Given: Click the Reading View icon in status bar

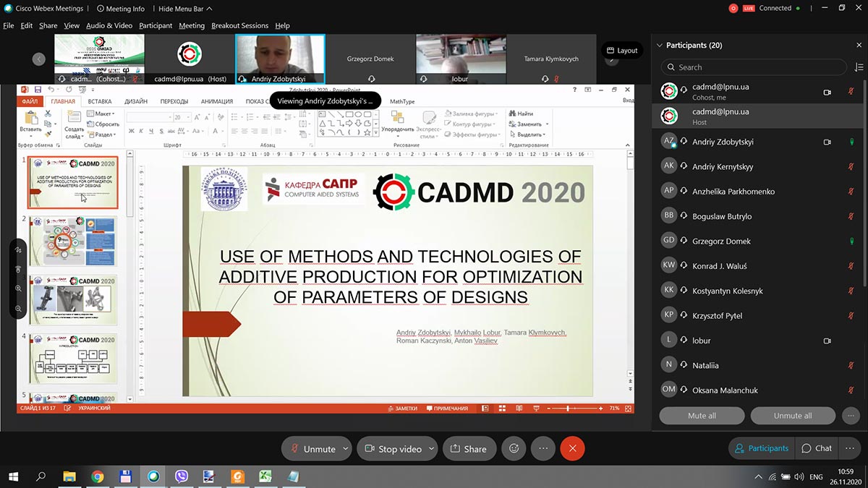Looking at the screenshot, I should pos(519,408).
